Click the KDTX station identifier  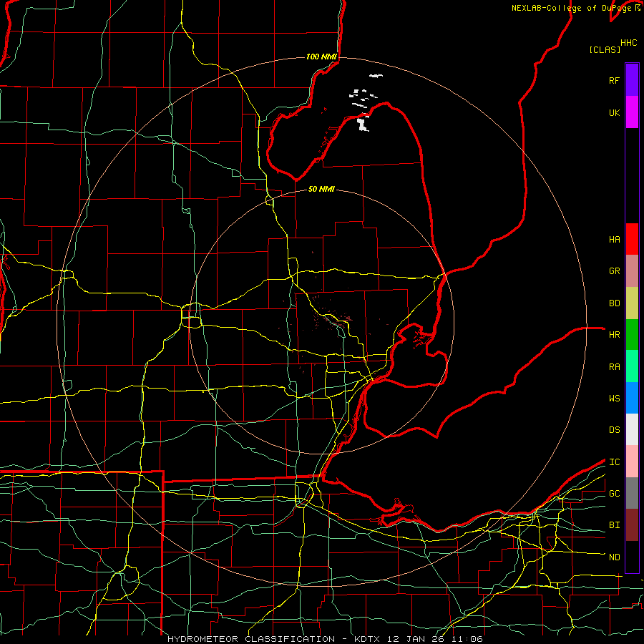point(368,639)
